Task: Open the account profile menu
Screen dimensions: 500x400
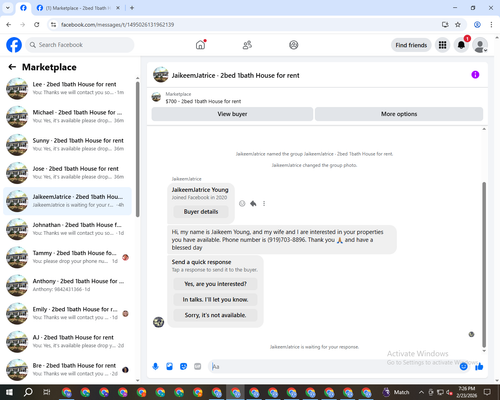Action: point(480,45)
